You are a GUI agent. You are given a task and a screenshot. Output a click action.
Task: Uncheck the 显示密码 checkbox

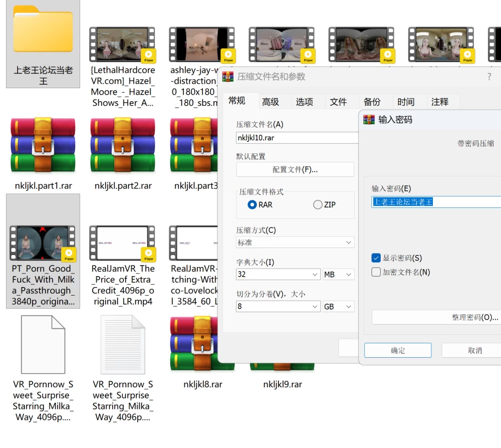(x=376, y=258)
